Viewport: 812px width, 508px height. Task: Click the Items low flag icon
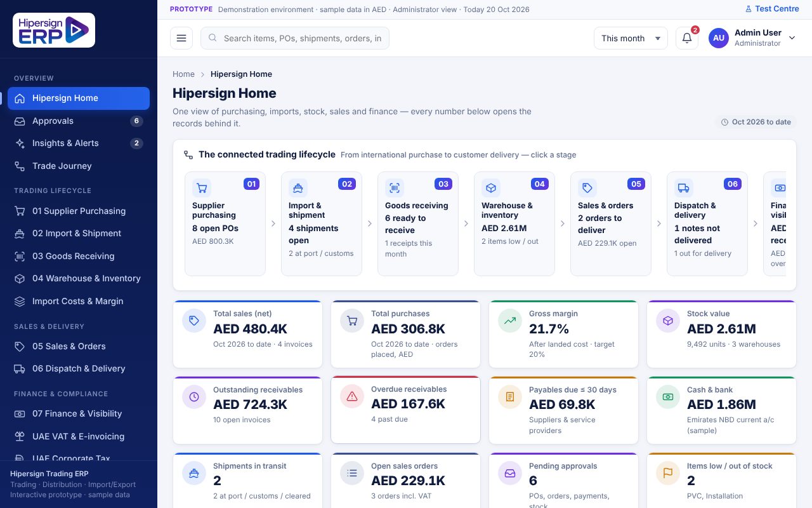click(x=668, y=474)
